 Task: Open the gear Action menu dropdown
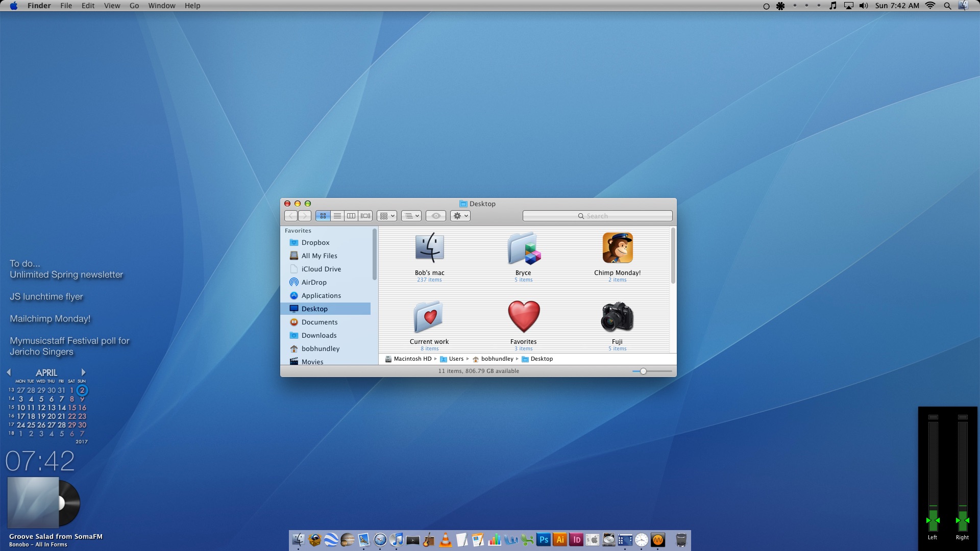(460, 216)
